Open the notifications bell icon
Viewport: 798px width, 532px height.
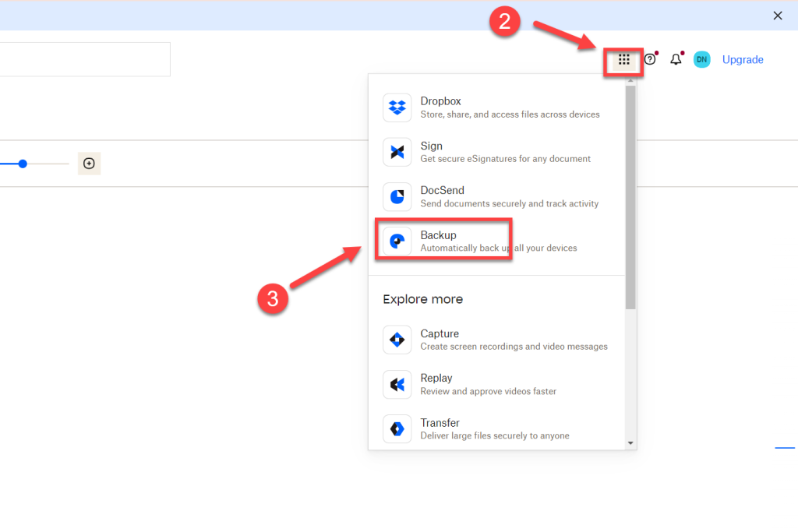click(676, 59)
